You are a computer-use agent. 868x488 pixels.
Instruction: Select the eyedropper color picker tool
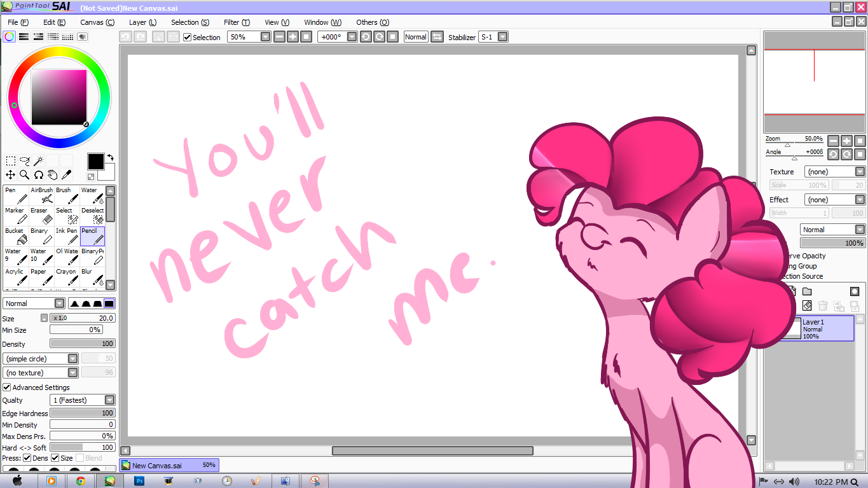67,174
